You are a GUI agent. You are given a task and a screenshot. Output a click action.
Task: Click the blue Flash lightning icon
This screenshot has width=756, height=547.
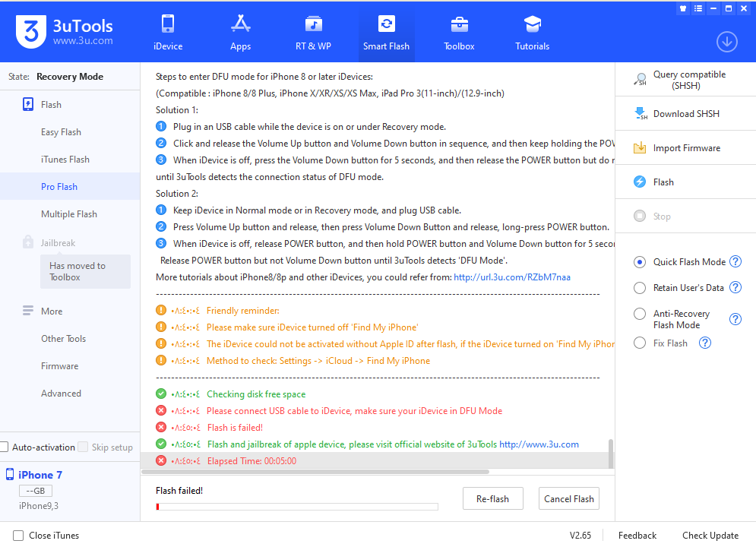(x=639, y=182)
